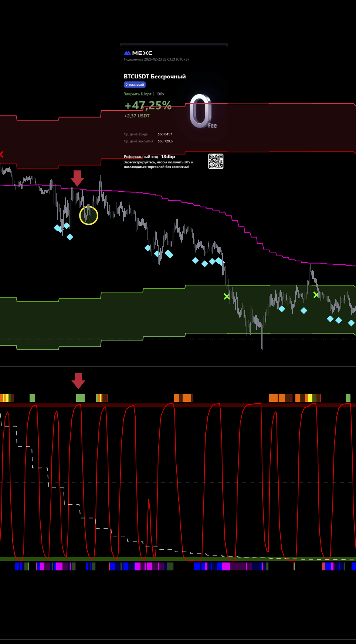Click the blue "0 комиссий" badge
Screen dimensions: 356x644
click(x=135, y=85)
